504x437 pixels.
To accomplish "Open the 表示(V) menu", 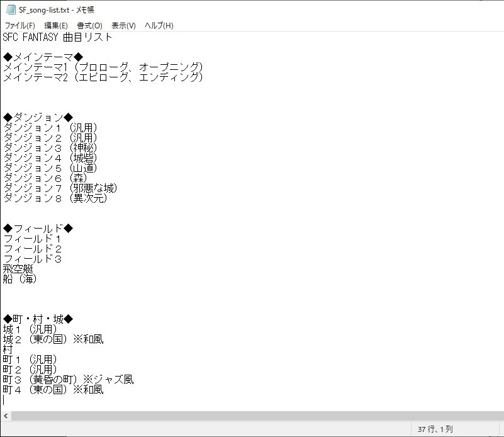I will [x=123, y=25].
